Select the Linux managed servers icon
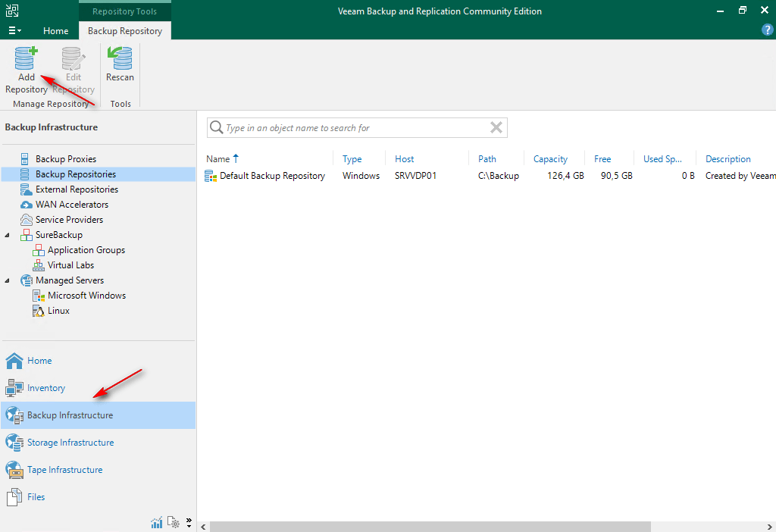The height and width of the screenshot is (532, 776). click(39, 311)
